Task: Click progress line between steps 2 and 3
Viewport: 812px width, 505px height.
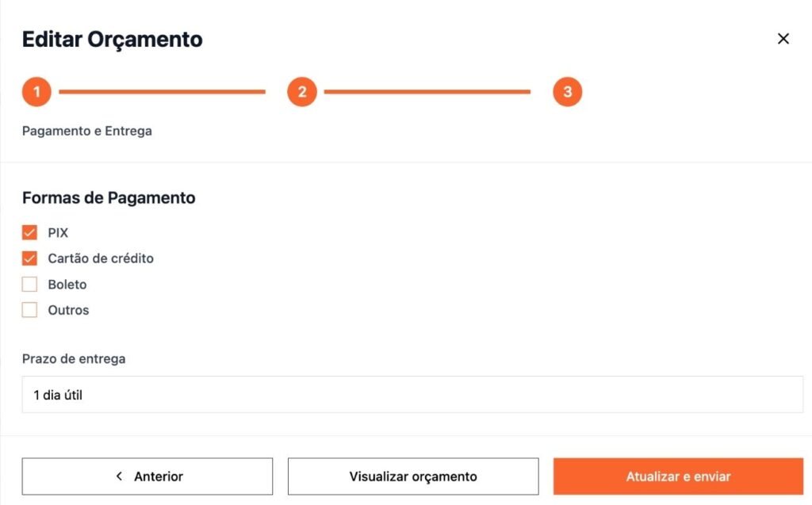Action: (427, 92)
